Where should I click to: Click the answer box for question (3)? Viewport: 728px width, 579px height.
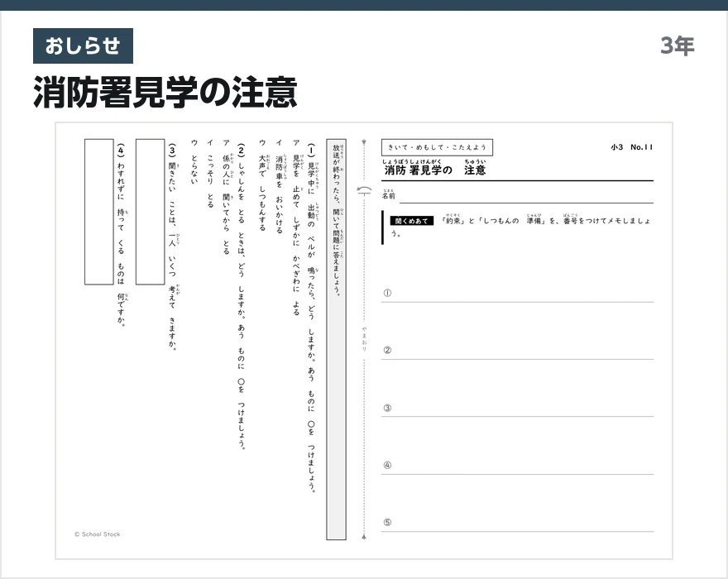pyautogui.click(x=150, y=212)
